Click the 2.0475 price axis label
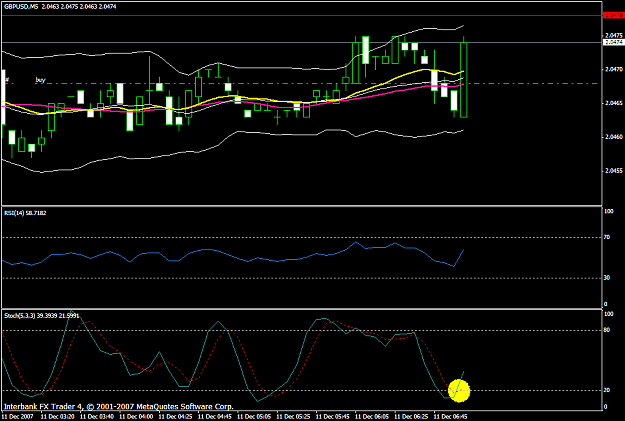This screenshot has width=625, height=421. point(614,35)
